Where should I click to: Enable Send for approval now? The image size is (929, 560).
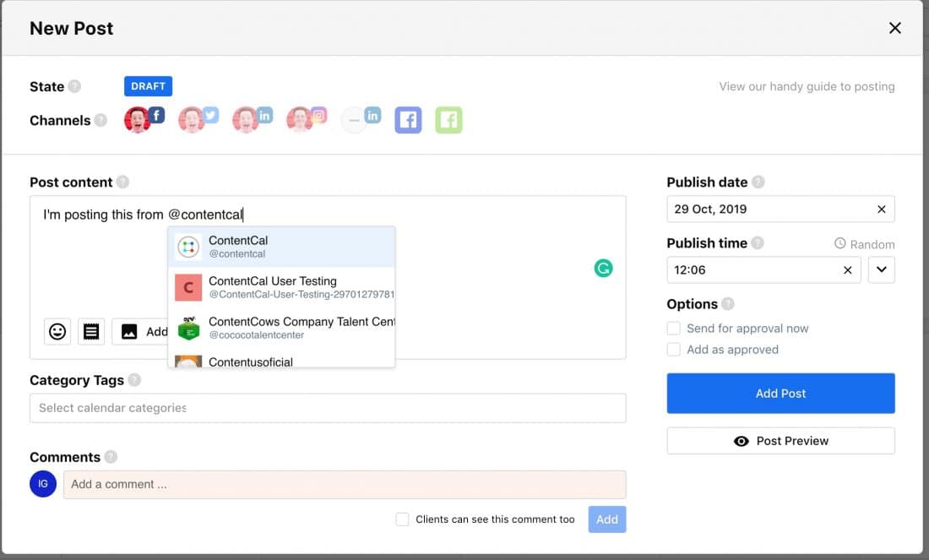(674, 329)
